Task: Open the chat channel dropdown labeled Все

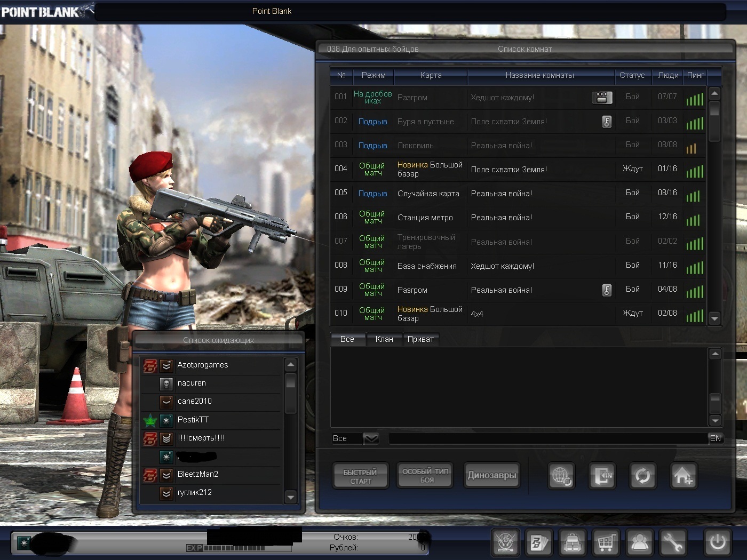Action: [x=370, y=438]
